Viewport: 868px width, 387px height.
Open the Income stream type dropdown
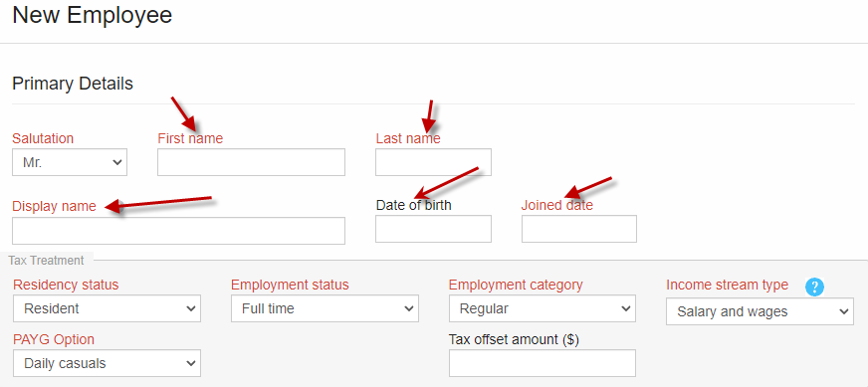[760, 311]
